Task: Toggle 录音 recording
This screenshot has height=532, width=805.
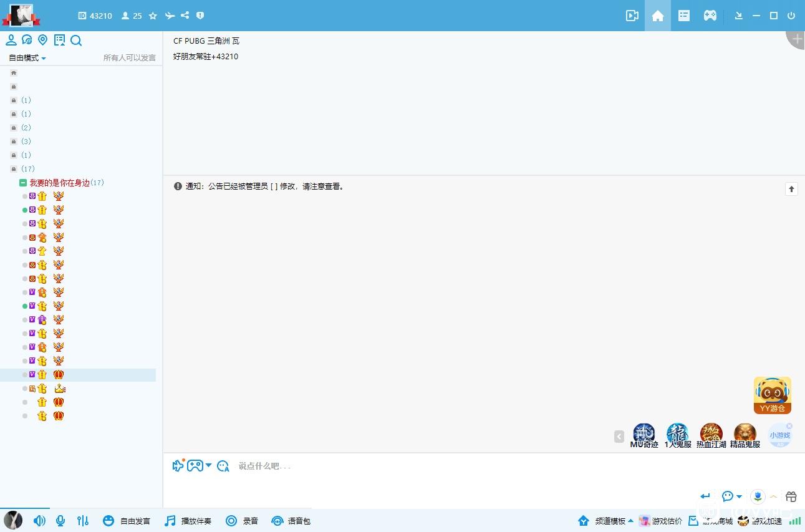Action: [x=242, y=521]
